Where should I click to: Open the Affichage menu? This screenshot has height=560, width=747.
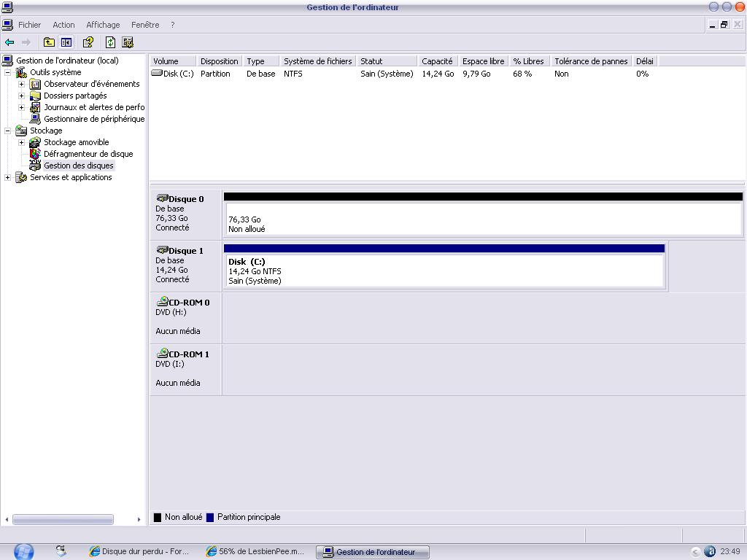pos(103,25)
